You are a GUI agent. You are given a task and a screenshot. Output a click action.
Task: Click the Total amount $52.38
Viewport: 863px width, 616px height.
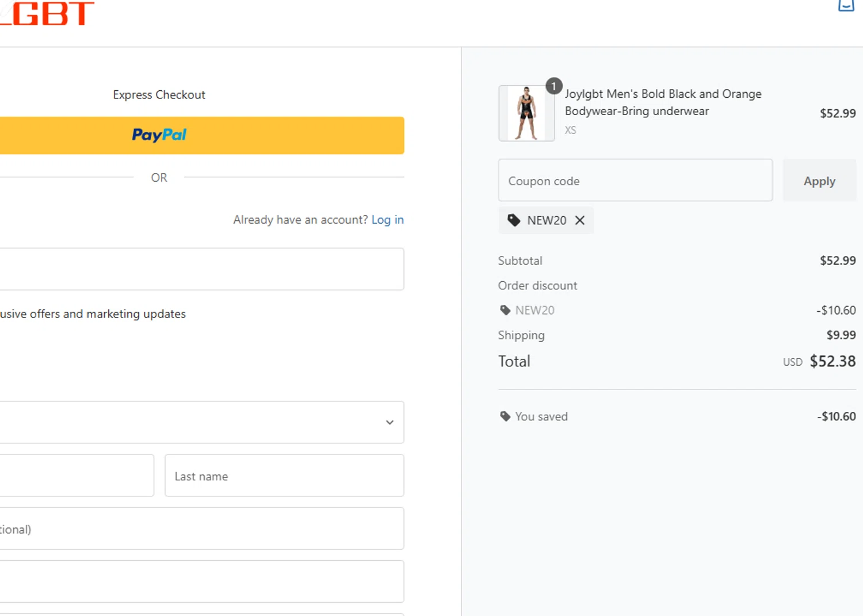pyautogui.click(x=833, y=361)
